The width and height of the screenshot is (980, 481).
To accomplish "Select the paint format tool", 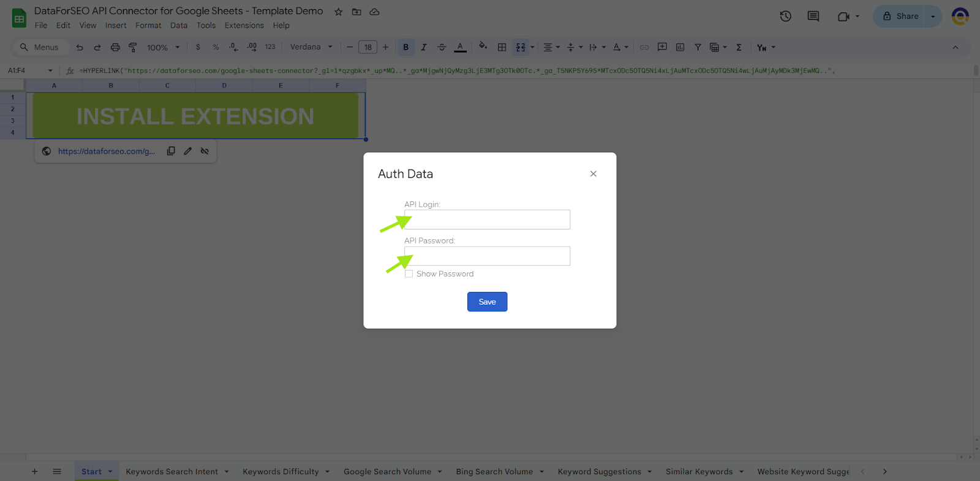I will pos(133,47).
